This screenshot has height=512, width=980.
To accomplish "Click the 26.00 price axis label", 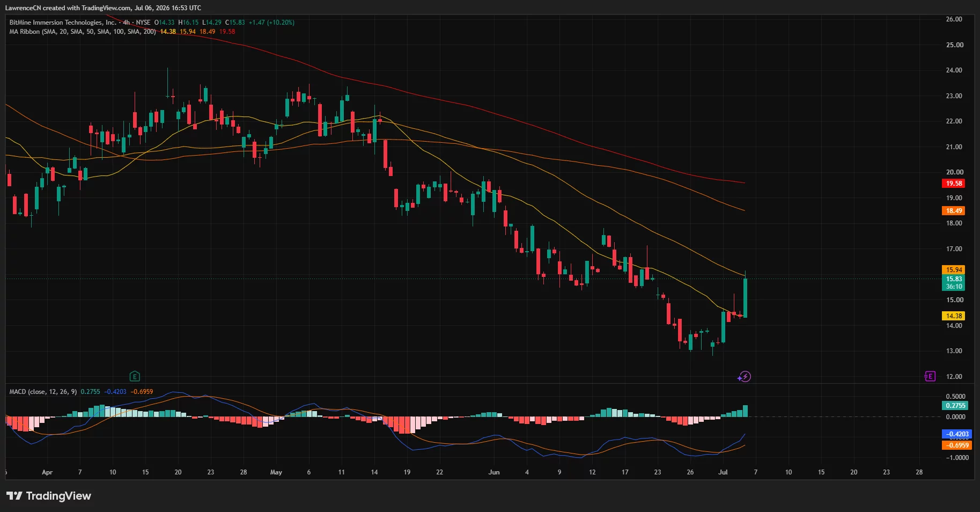I will tap(954, 19).
